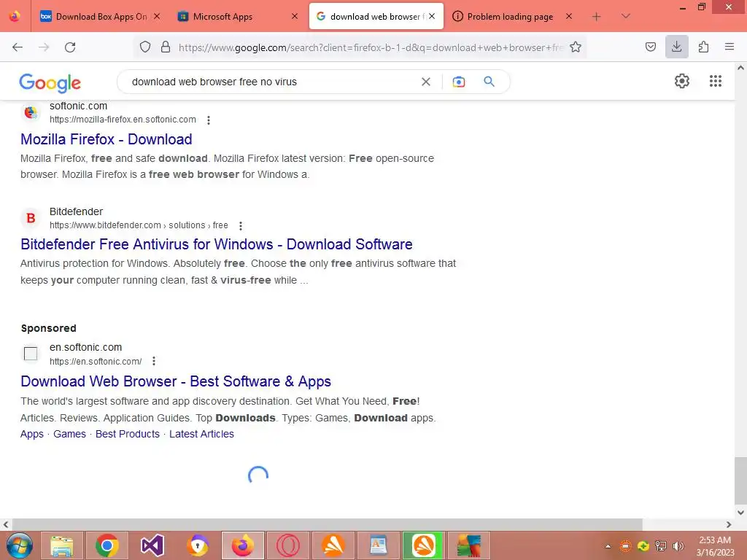Click the taskbar volume speaker icon
This screenshot has height=560, width=747.
click(678, 546)
